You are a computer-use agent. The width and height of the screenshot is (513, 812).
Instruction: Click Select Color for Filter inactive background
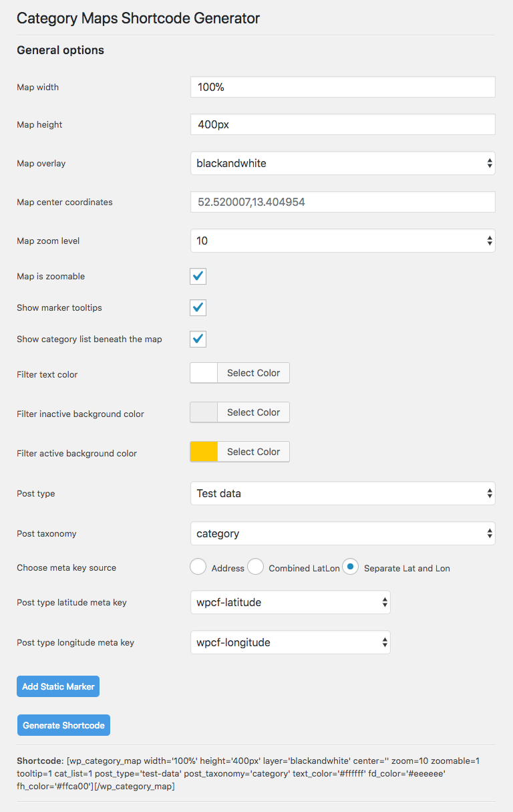click(x=253, y=412)
